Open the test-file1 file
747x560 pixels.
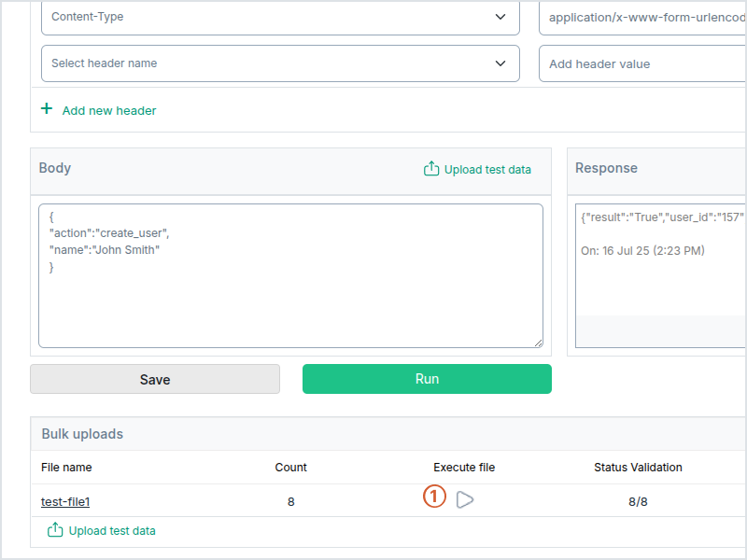pos(64,500)
